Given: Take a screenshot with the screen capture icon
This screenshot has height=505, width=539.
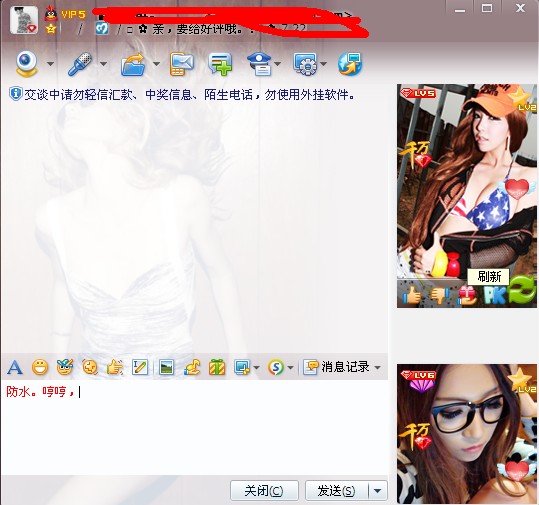Looking at the screenshot, I should click(x=242, y=367).
